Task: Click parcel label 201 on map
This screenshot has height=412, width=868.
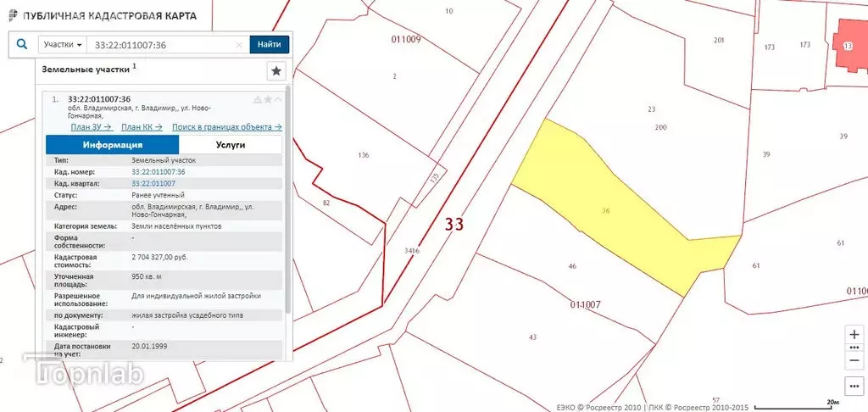Action: click(719, 40)
